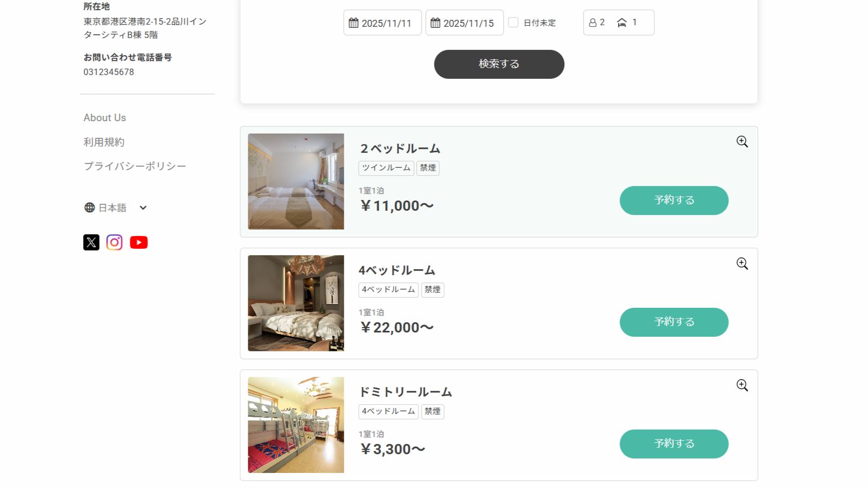Click 予約する for the 2ベッドルーム

click(674, 201)
